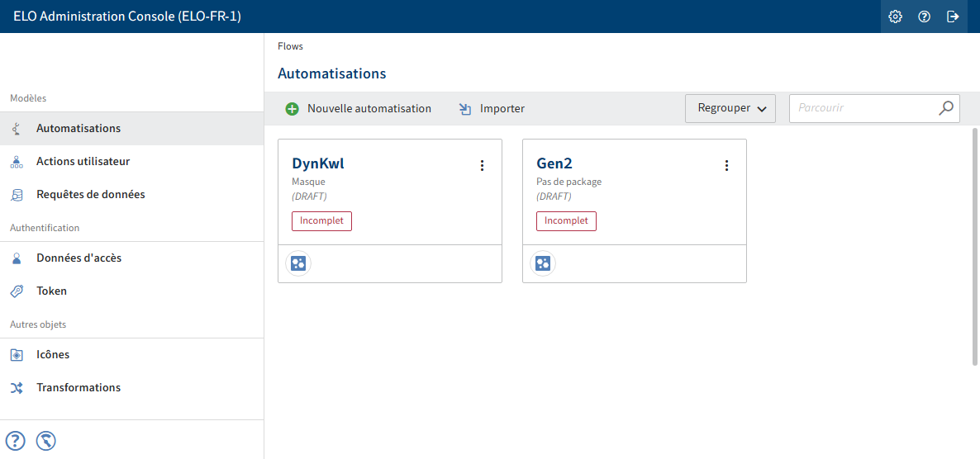Open Transformations in the sidebar
The image size is (980, 459).
tap(132, 388)
